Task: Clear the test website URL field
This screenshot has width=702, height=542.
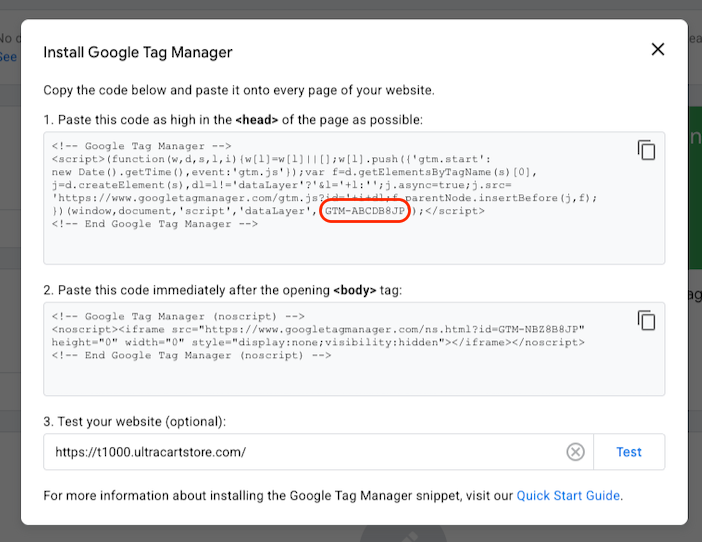Action: click(575, 452)
